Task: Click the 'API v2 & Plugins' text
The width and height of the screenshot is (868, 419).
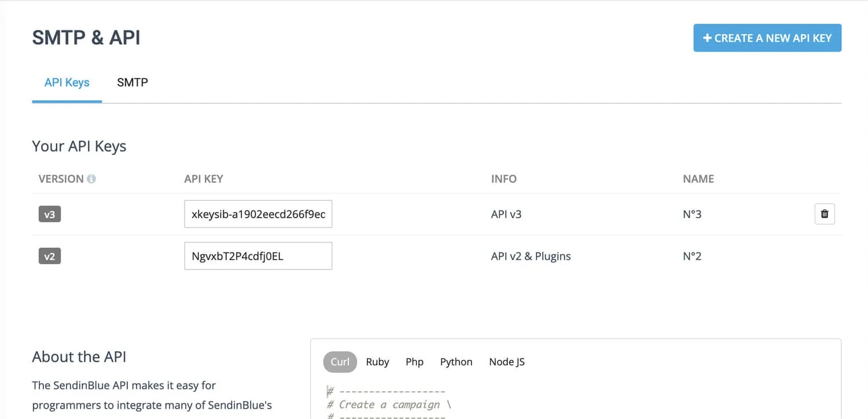Action: point(531,256)
